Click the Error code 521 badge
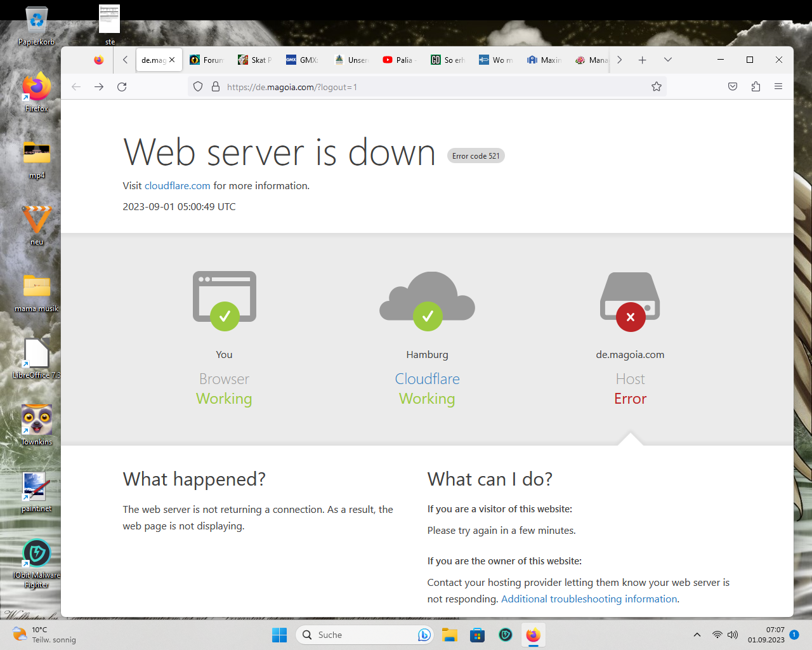The height and width of the screenshot is (650, 812). click(x=476, y=156)
